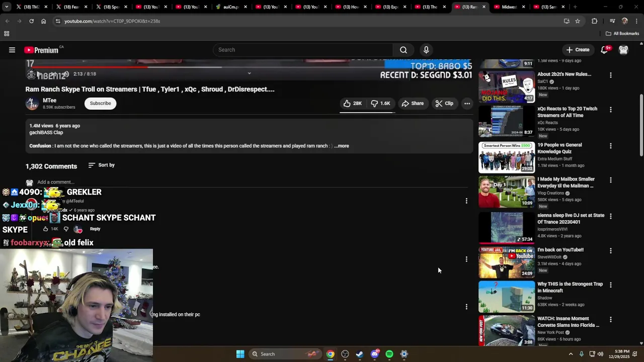Open YouTube notifications bell

click(604, 50)
